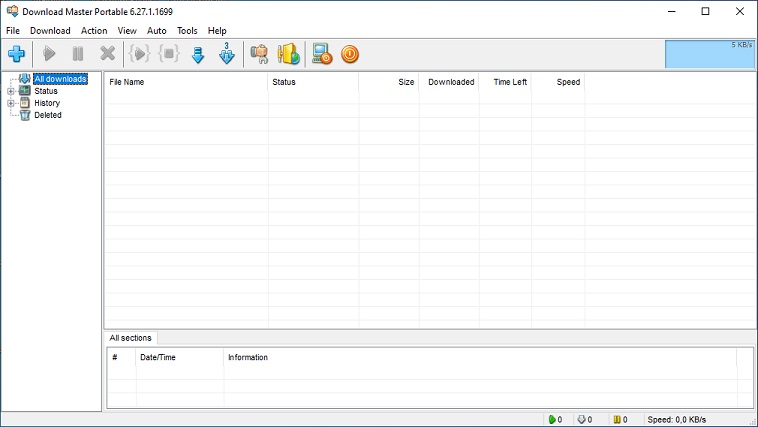758x427 pixels.
Task: Delete download with the X icon
Action: (107, 54)
